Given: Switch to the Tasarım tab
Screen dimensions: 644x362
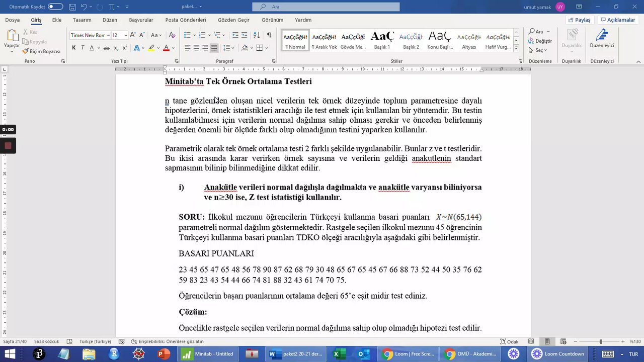Looking at the screenshot, I should point(82,20).
